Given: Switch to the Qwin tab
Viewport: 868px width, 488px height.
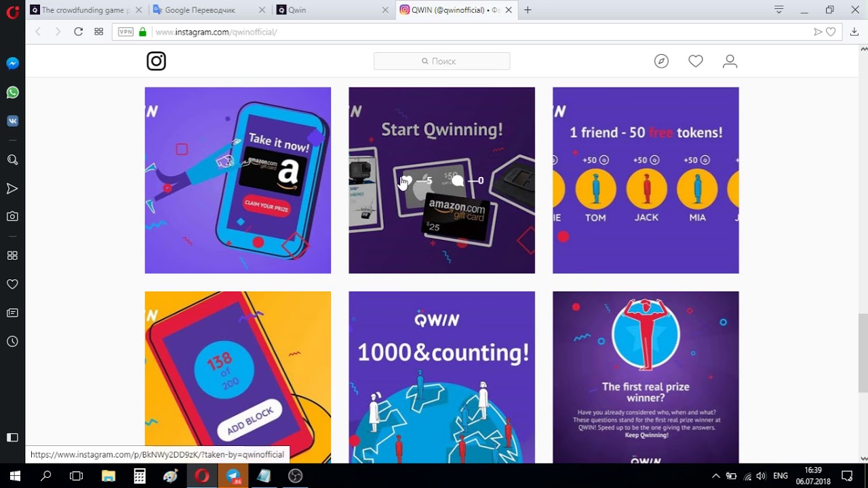Looking at the screenshot, I should pos(333,10).
